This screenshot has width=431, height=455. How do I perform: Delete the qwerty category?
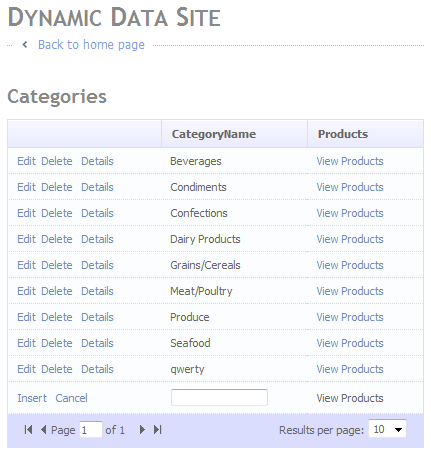click(57, 369)
